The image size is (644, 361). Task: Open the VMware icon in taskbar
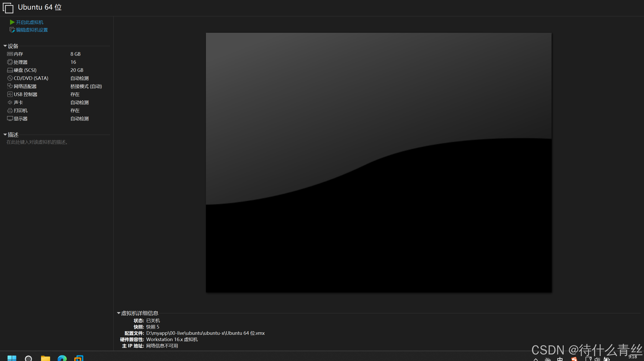(x=79, y=358)
